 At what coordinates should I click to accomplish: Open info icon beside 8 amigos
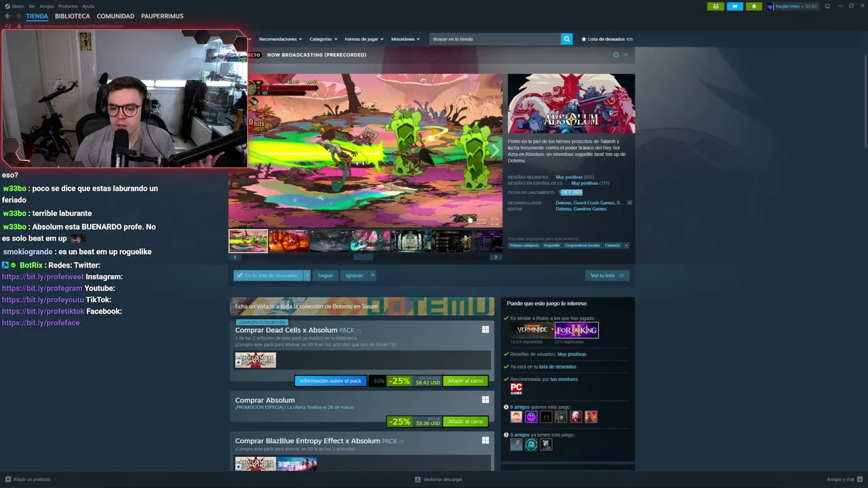tap(506, 407)
